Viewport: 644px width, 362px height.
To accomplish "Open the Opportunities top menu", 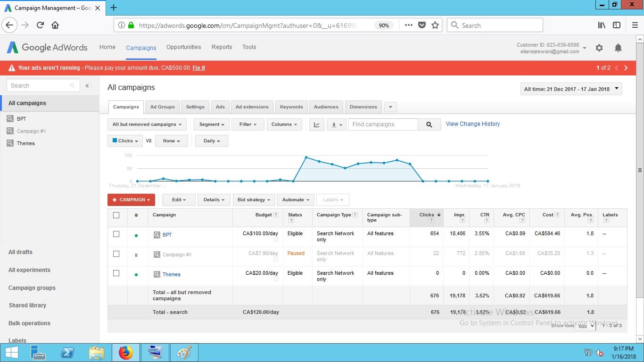I will [x=183, y=47].
